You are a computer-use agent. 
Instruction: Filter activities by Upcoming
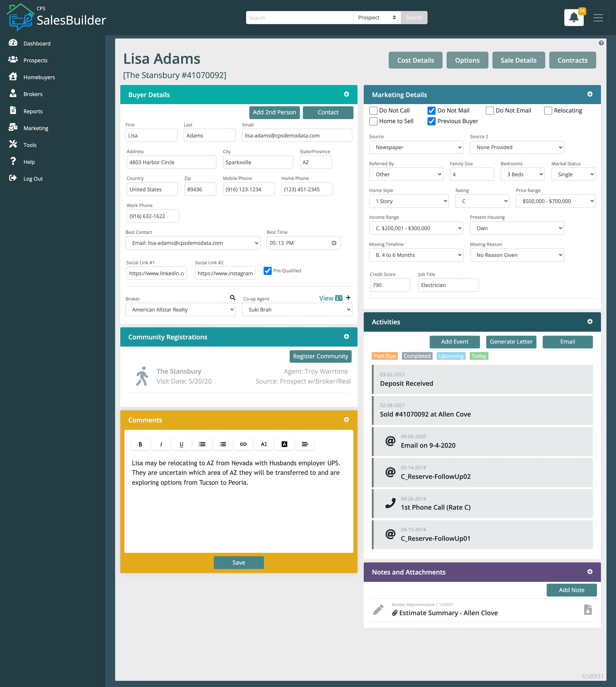pyautogui.click(x=451, y=356)
